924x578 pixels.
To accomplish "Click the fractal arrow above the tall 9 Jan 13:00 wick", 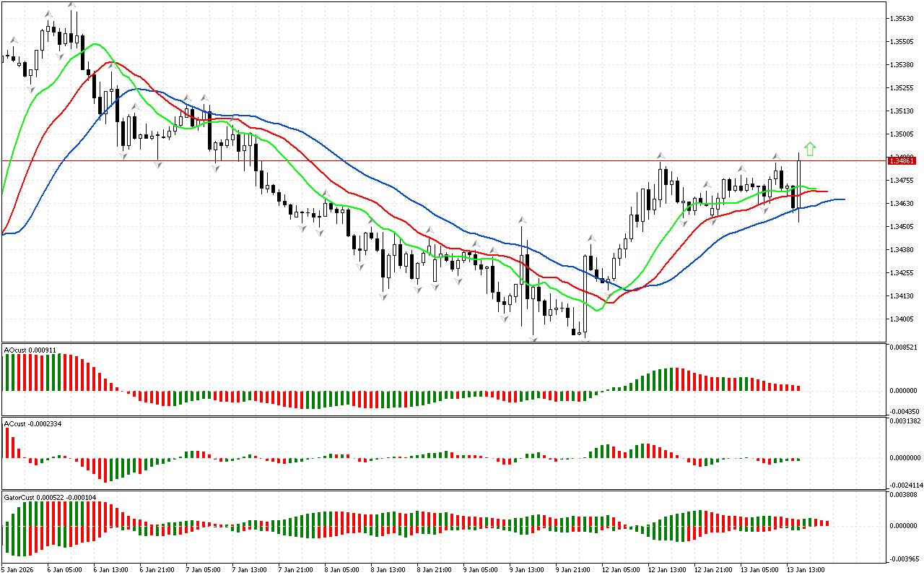I will pos(521,218).
